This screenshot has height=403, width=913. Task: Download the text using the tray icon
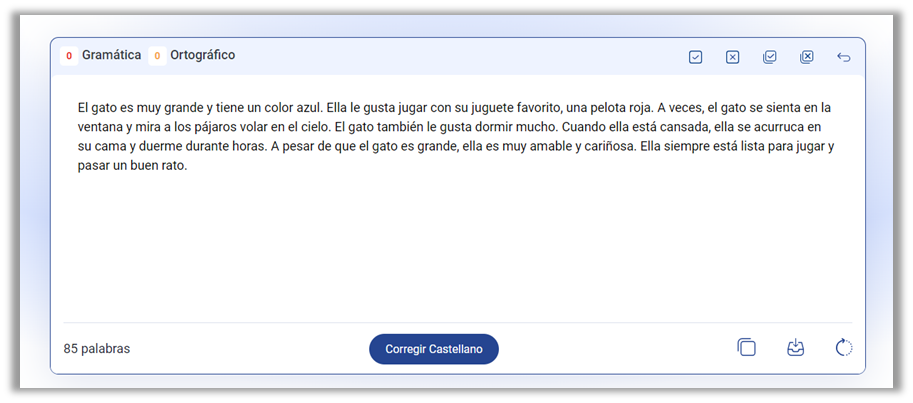tap(795, 348)
